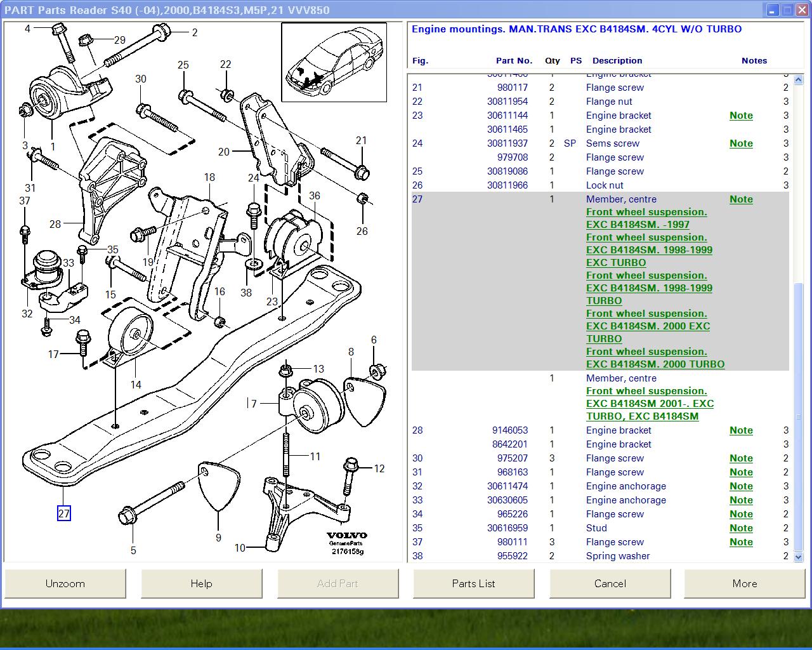
Task: Click callout number 1 in diagram
Action: click(53, 147)
